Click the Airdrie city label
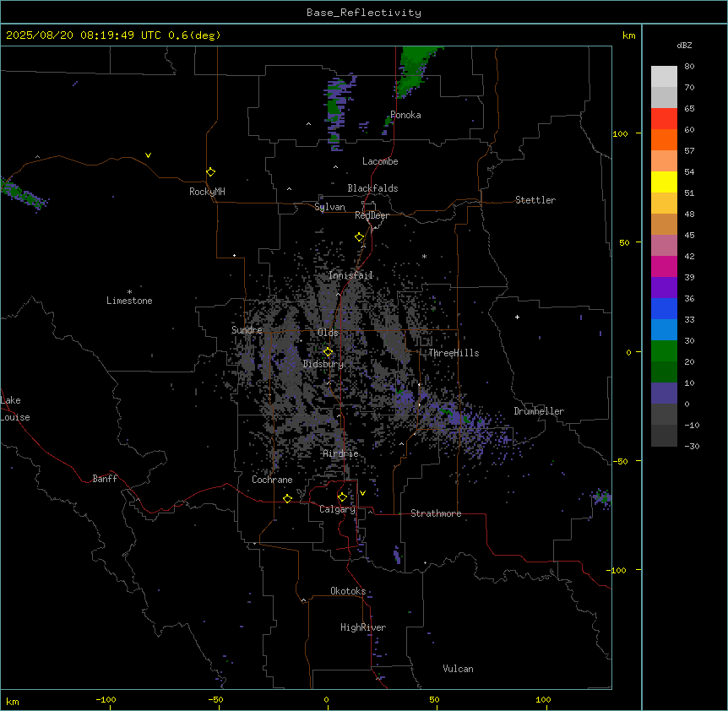The height and width of the screenshot is (711, 728). click(x=340, y=453)
